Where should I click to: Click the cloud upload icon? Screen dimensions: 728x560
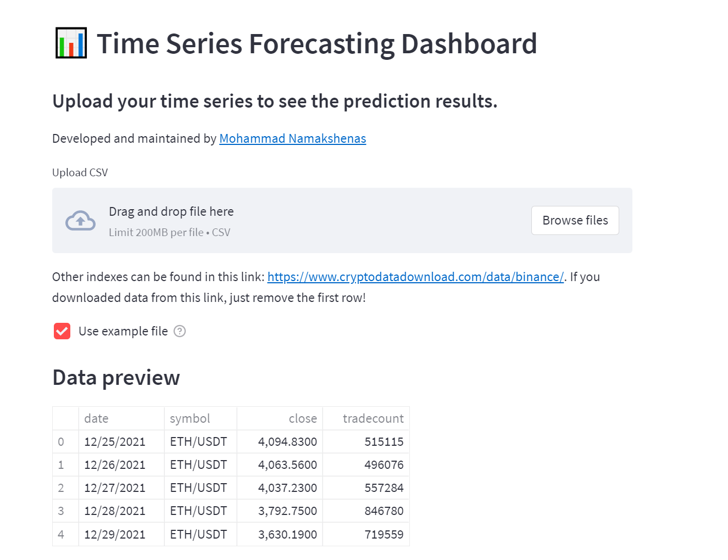[80, 220]
